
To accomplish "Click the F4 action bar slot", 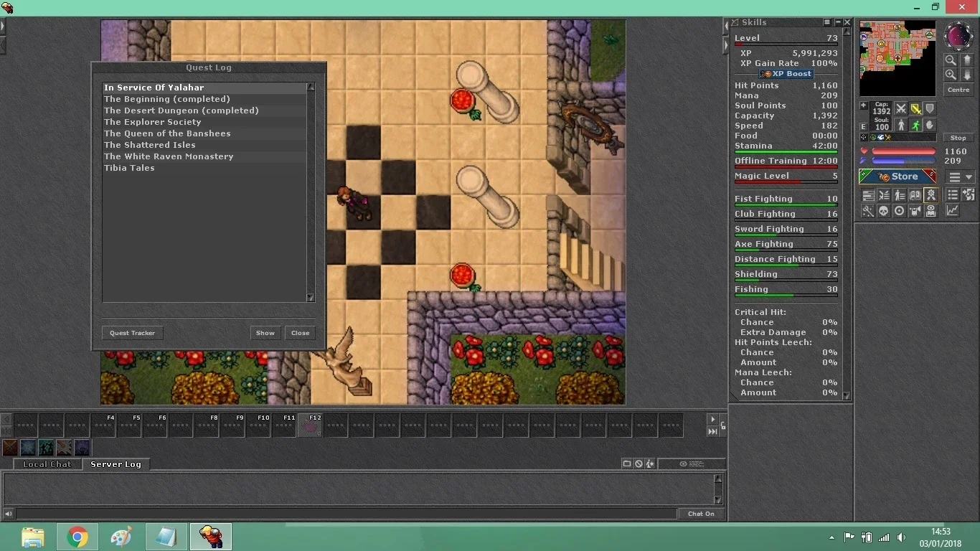I will coord(103,425).
